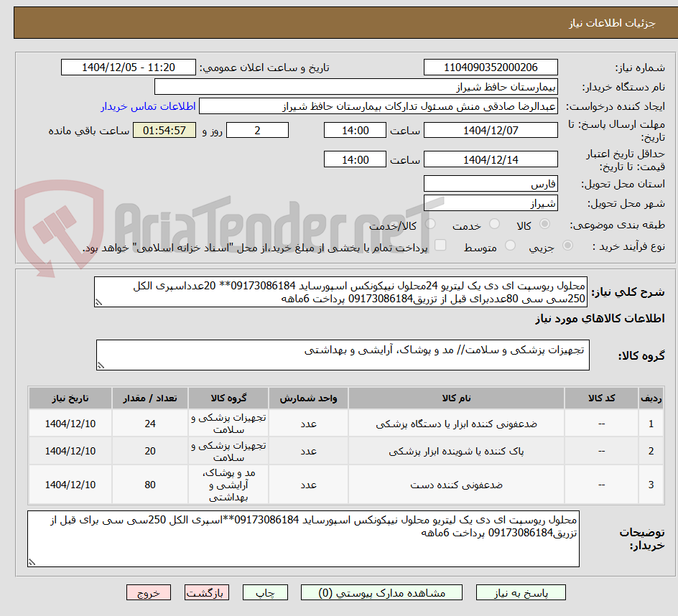Click group cell مد و پوشاک، آرایشی و بهداشتی
Screen dimensions: 678x616
pos(228,485)
